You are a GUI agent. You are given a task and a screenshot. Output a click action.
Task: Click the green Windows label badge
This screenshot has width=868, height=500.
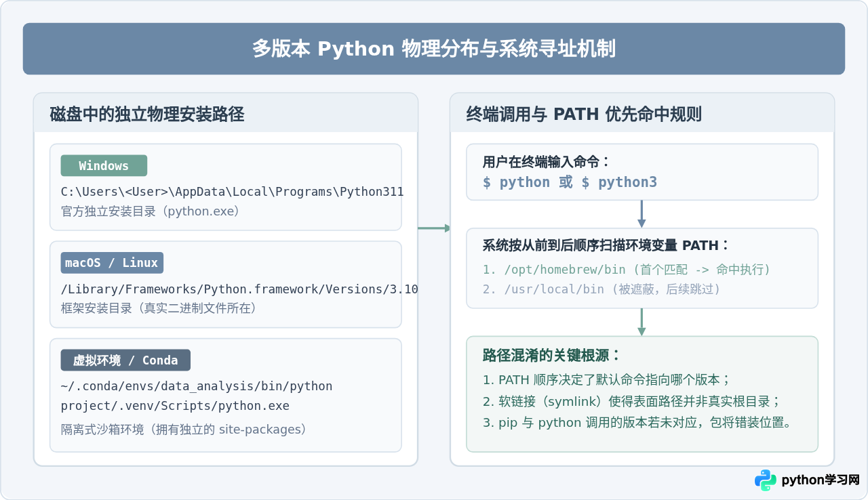coord(104,166)
